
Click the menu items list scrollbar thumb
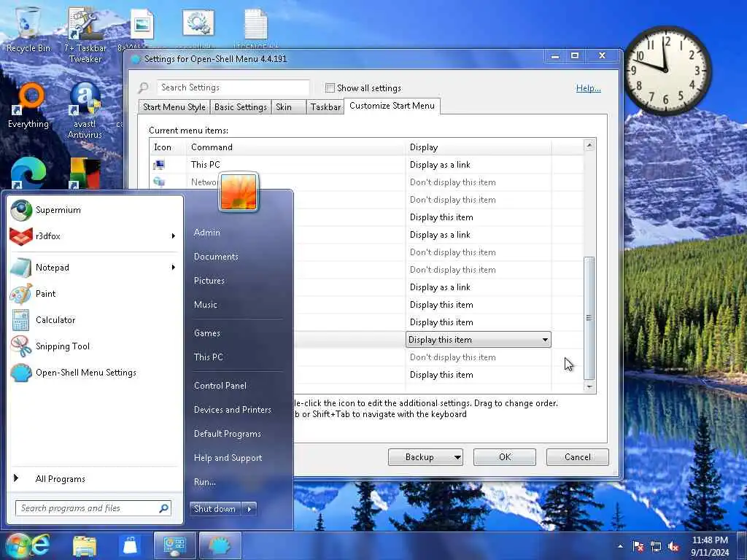[x=589, y=318]
